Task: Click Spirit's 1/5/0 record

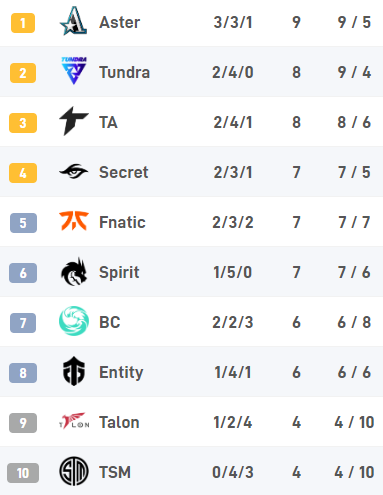Action: click(233, 272)
